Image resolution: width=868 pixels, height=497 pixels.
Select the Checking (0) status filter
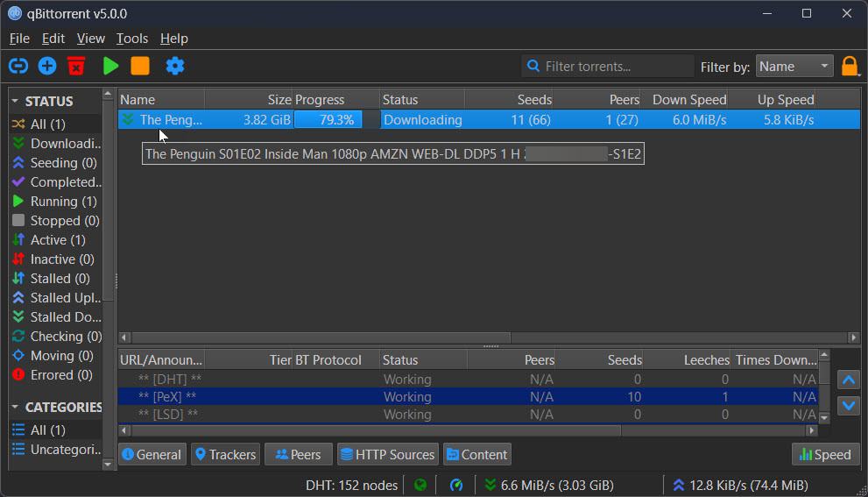[55, 337]
